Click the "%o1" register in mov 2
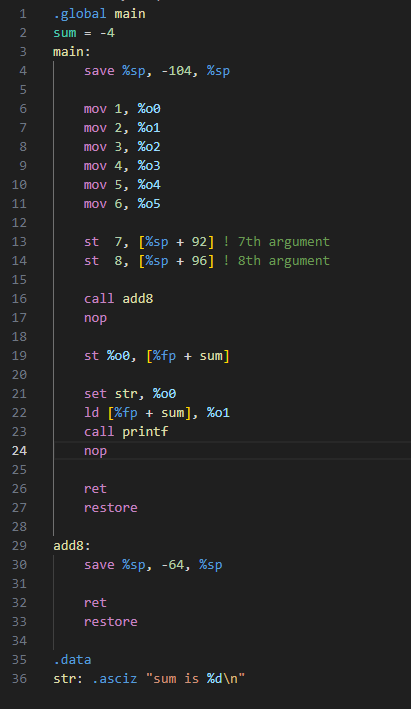The image size is (411, 709). [149, 128]
